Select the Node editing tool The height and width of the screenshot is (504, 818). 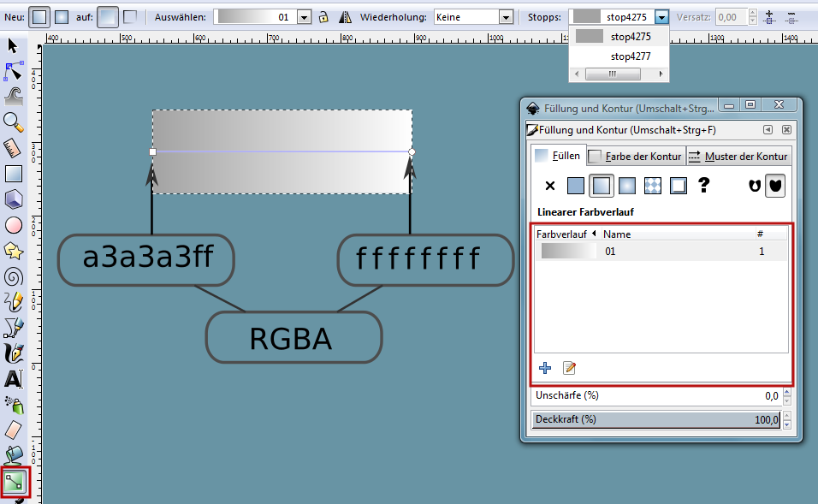point(13,72)
